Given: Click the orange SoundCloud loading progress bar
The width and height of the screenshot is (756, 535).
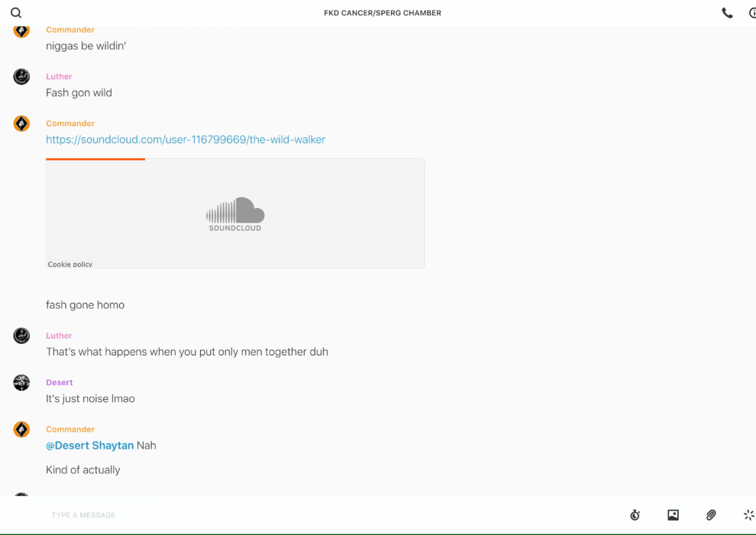Looking at the screenshot, I should tap(95, 159).
